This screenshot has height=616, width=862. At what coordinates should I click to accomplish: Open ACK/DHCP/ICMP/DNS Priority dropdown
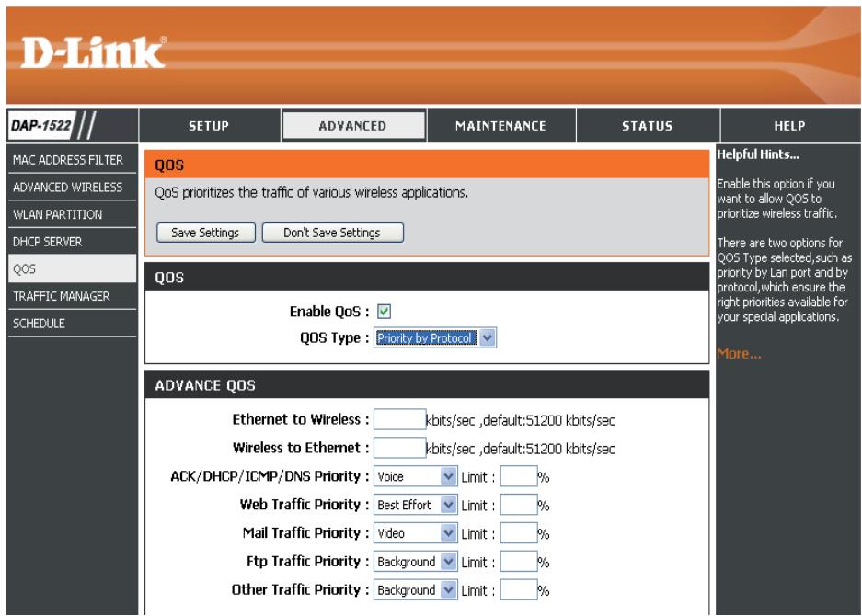[415, 476]
